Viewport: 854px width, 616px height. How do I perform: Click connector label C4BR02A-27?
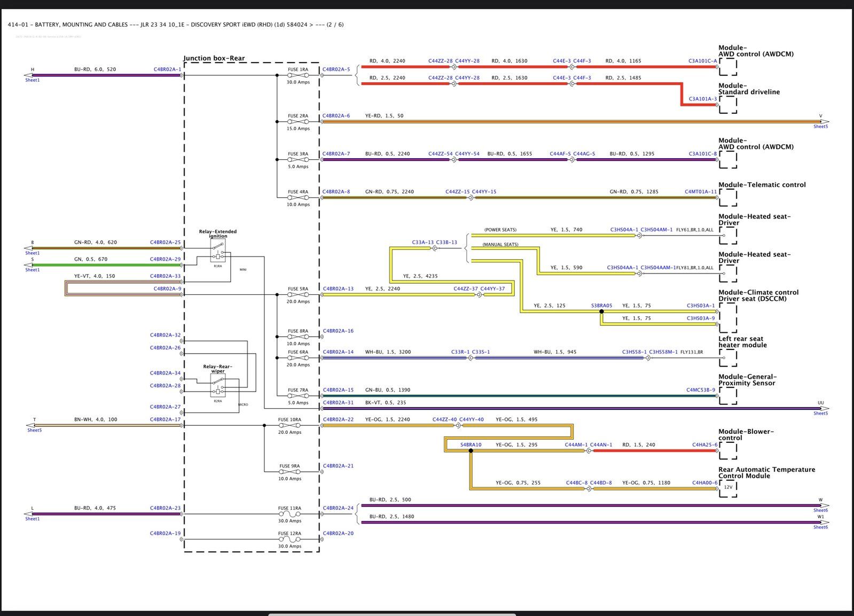point(166,407)
